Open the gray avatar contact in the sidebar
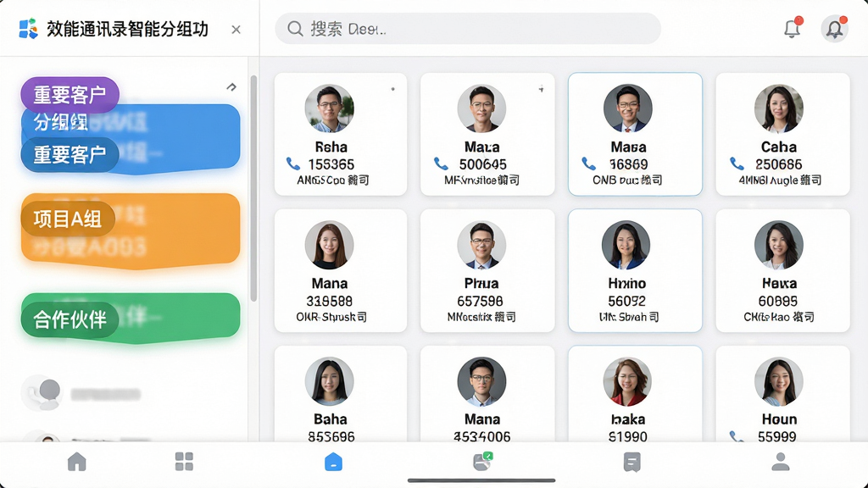This screenshot has width=868, height=488. click(42, 393)
